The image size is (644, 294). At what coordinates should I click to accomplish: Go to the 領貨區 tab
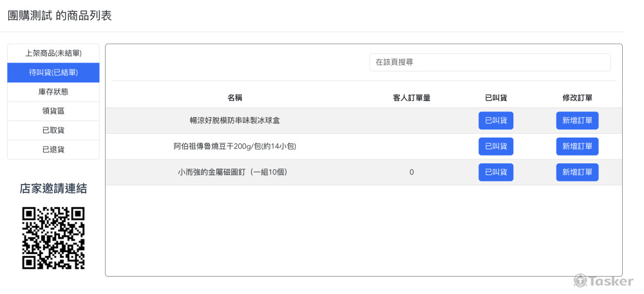pos(53,111)
